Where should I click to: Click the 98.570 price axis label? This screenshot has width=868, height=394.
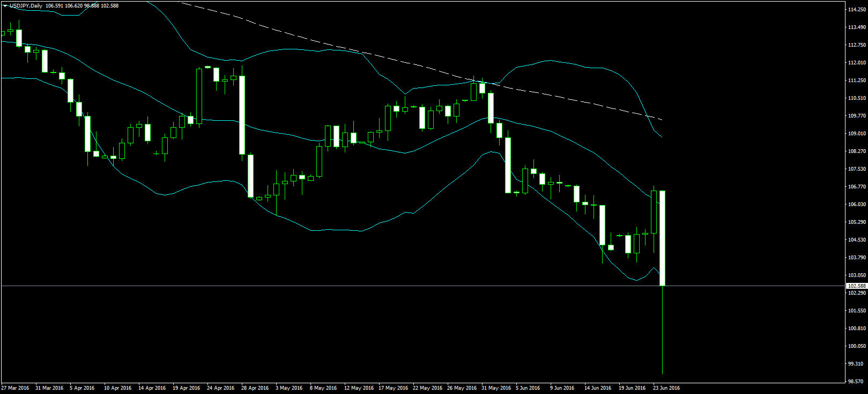click(856, 382)
